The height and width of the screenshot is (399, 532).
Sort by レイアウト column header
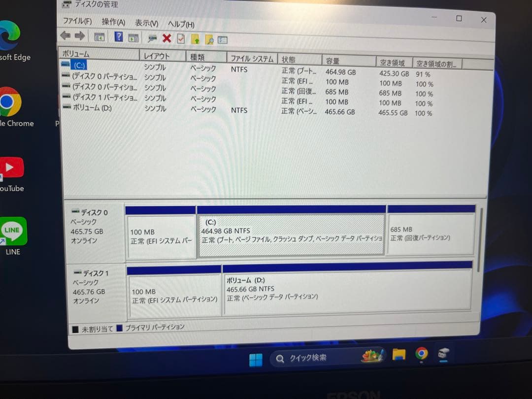pos(163,56)
